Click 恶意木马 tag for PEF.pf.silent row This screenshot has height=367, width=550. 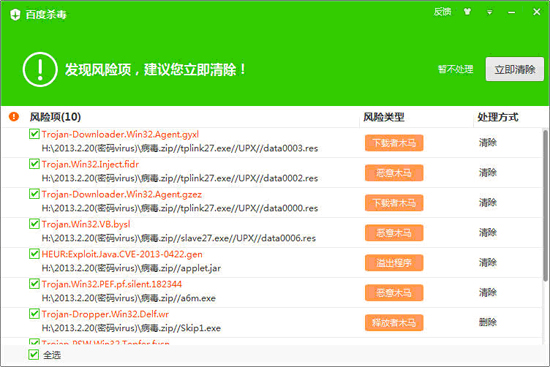tap(394, 293)
